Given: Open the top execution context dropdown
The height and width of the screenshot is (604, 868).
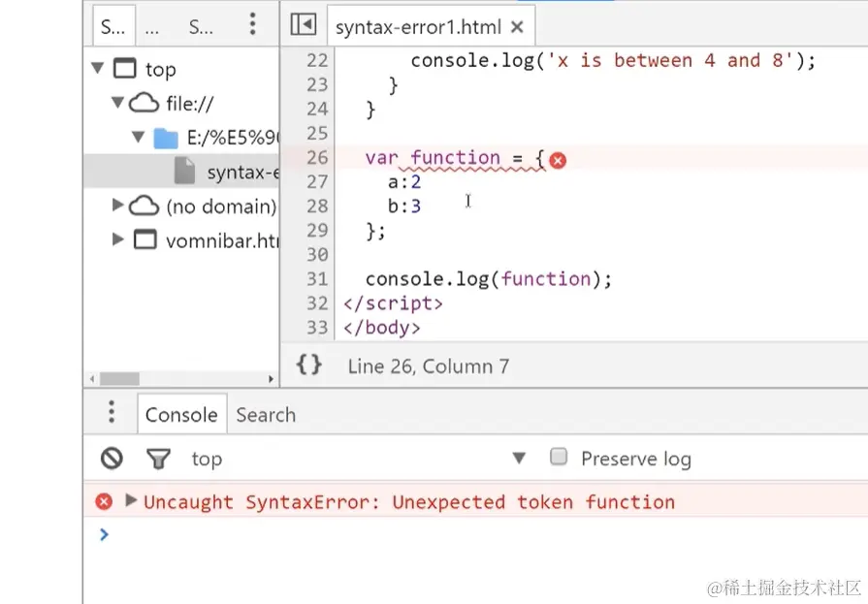Looking at the screenshot, I should [519, 458].
